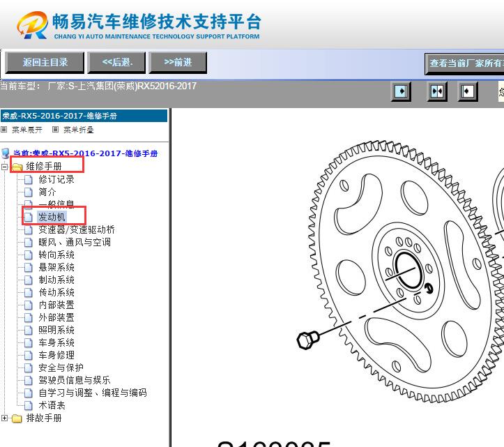This screenshot has height=447, width=504.
Task: Open the 一般信息 tree item
Action: point(56,204)
